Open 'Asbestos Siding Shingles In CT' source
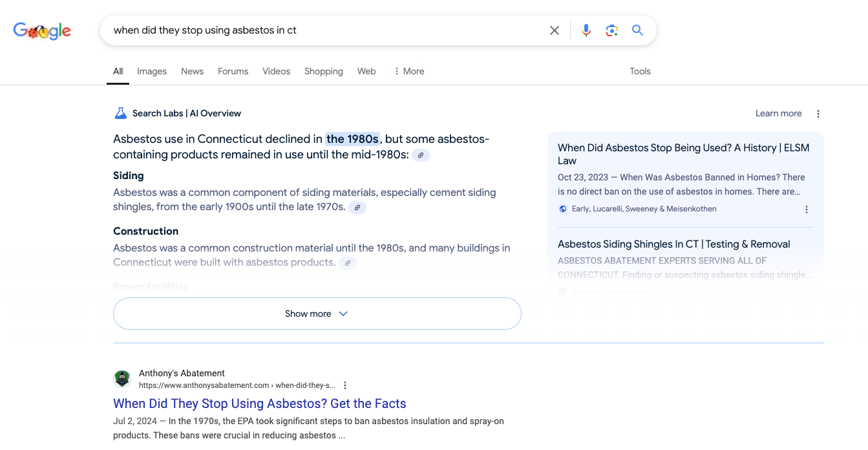This screenshot has width=868, height=450. click(x=674, y=244)
